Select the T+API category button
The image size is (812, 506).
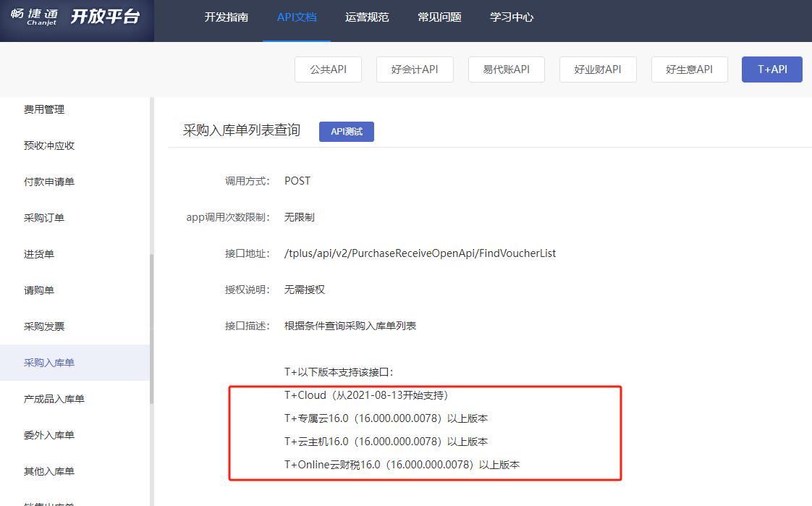point(771,69)
